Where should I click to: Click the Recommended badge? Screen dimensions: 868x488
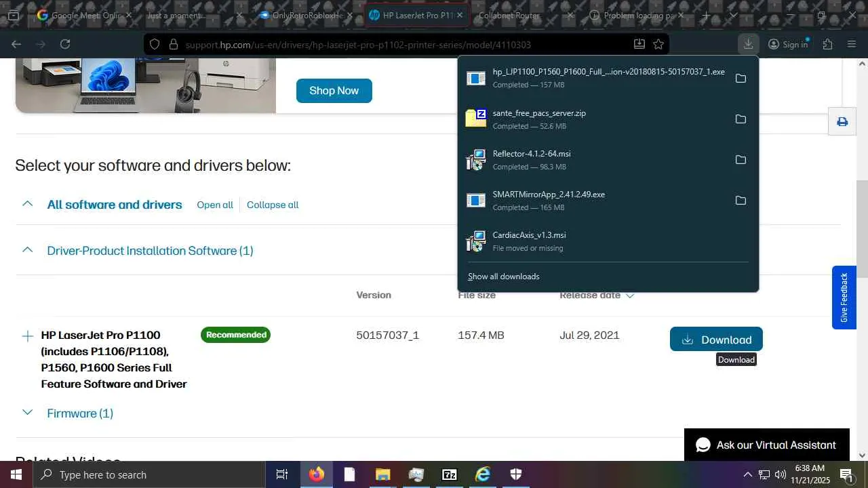pos(236,335)
